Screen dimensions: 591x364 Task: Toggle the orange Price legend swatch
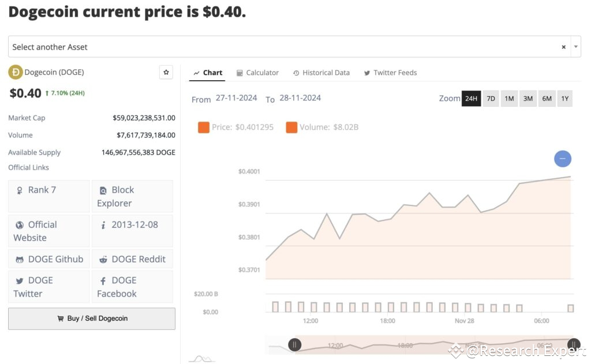(x=204, y=127)
